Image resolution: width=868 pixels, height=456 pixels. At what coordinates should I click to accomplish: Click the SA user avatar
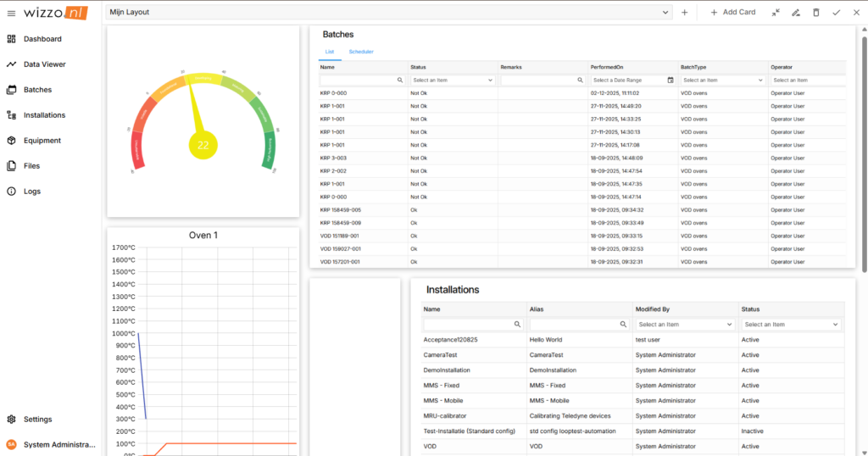point(11,444)
